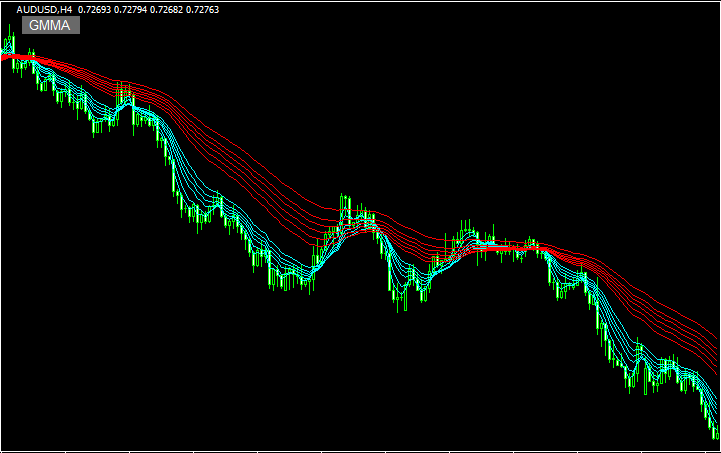
Task: Click the thick red band below the GMMA button
Action: pyautogui.click(x=20, y=58)
